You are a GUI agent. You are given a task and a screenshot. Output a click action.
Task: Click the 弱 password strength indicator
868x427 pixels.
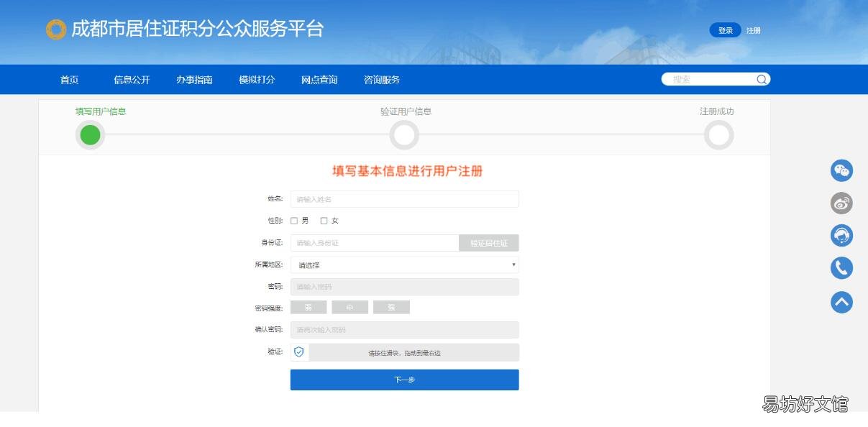click(309, 307)
